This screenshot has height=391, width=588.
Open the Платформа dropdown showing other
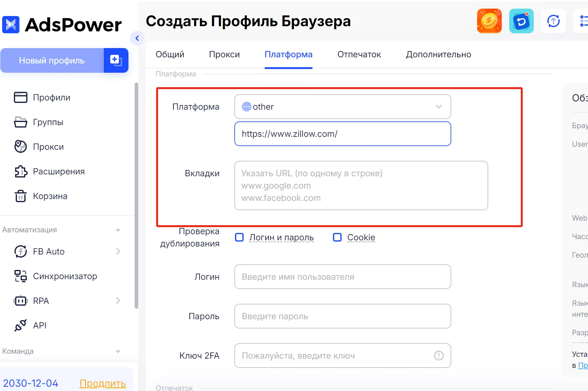[343, 107]
